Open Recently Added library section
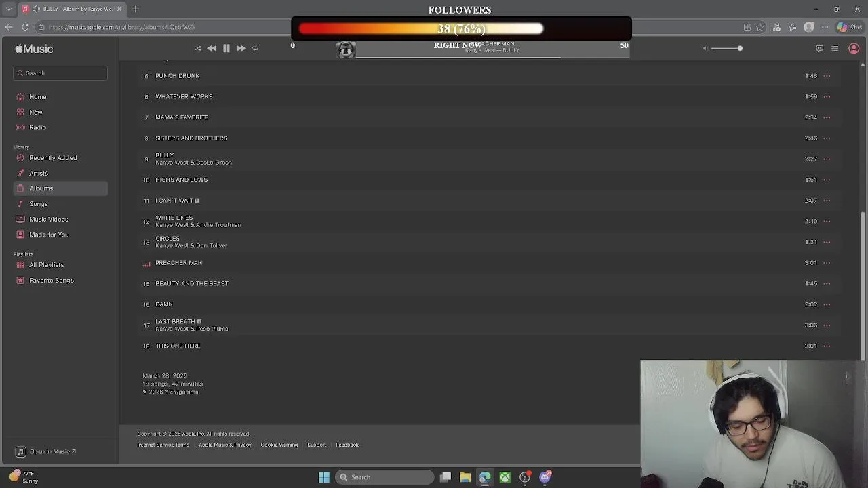 pos(53,158)
